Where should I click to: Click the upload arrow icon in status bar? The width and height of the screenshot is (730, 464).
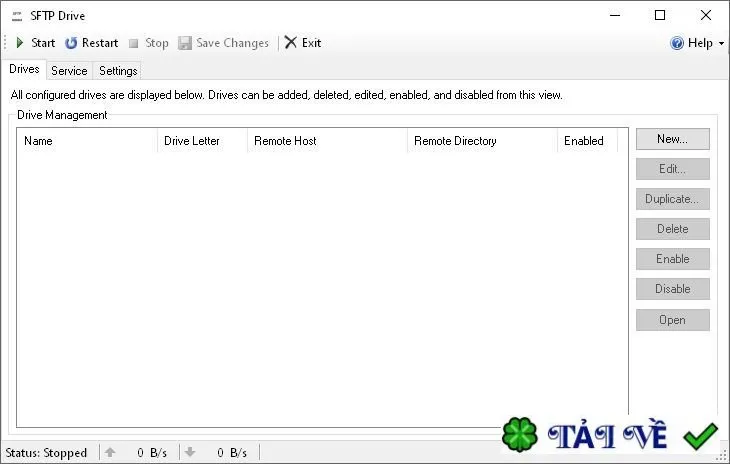[110, 452]
